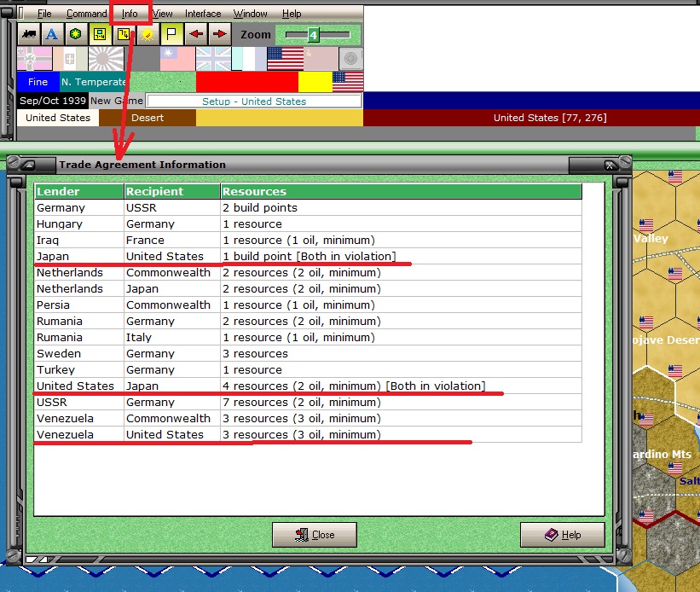The image size is (700, 592).
Task: Select the Netherlands to Commonwealth row
Action: pyautogui.click(x=308, y=273)
